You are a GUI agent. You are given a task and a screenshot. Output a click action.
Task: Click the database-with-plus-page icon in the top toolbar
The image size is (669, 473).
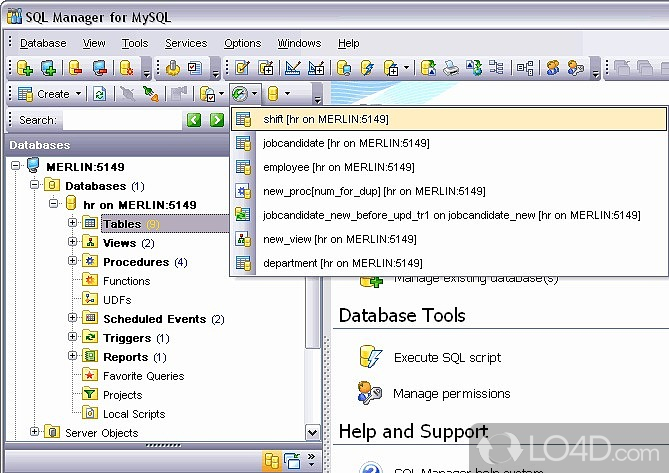click(x=391, y=68)
